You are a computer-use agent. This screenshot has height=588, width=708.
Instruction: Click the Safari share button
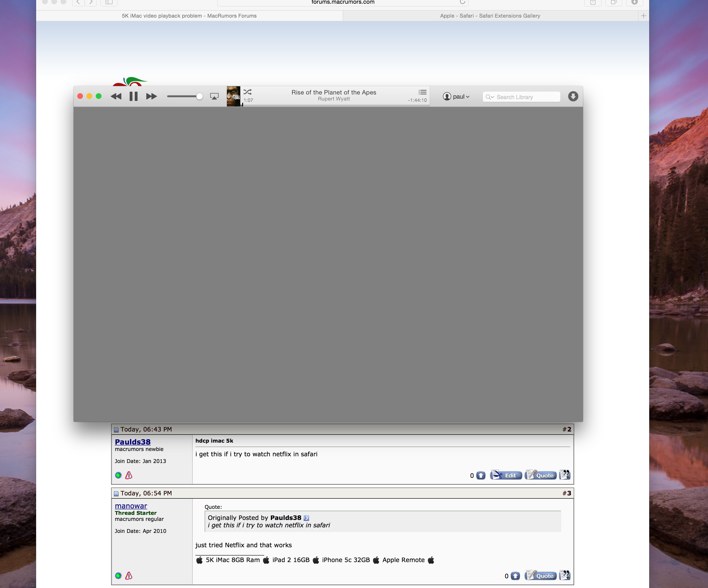pos(593,2)
